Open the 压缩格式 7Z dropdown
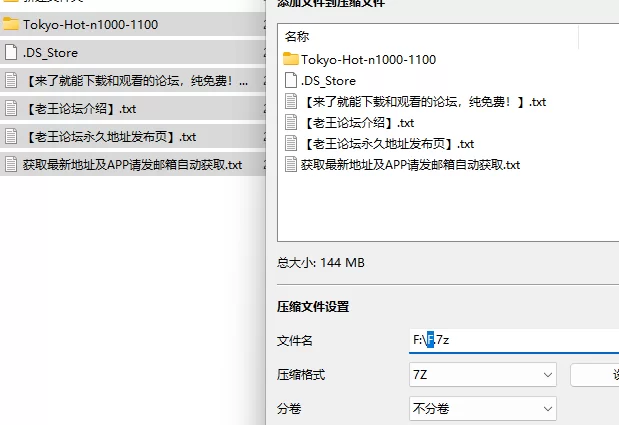 coord(483,374)
